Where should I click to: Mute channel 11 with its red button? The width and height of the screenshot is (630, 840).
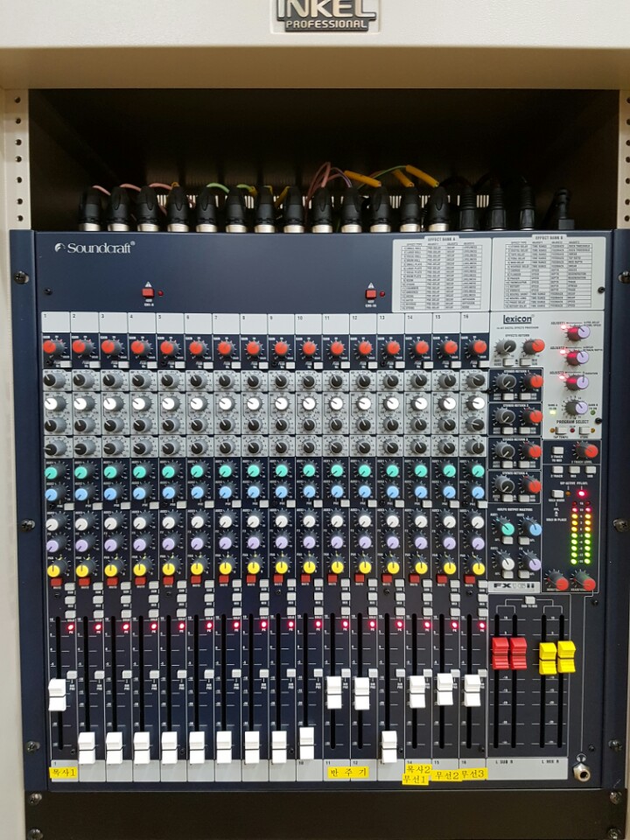point(332,579)
